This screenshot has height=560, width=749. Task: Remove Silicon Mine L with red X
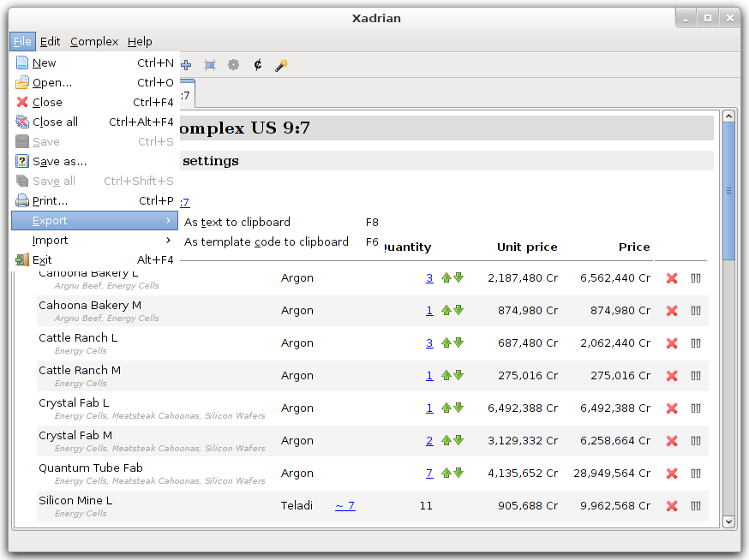tap(672, 505)
